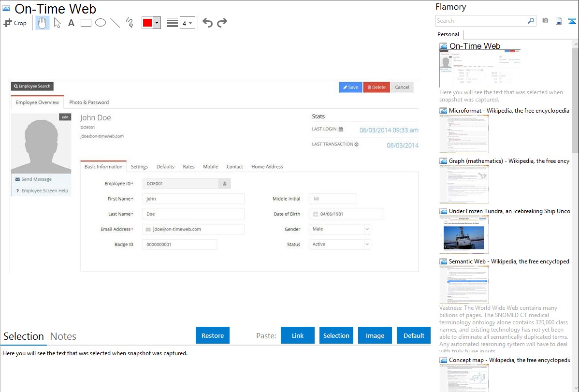This screenshot has width=579, height=392.
Task: Paste as Link button
Action: (x=298, y=335)
